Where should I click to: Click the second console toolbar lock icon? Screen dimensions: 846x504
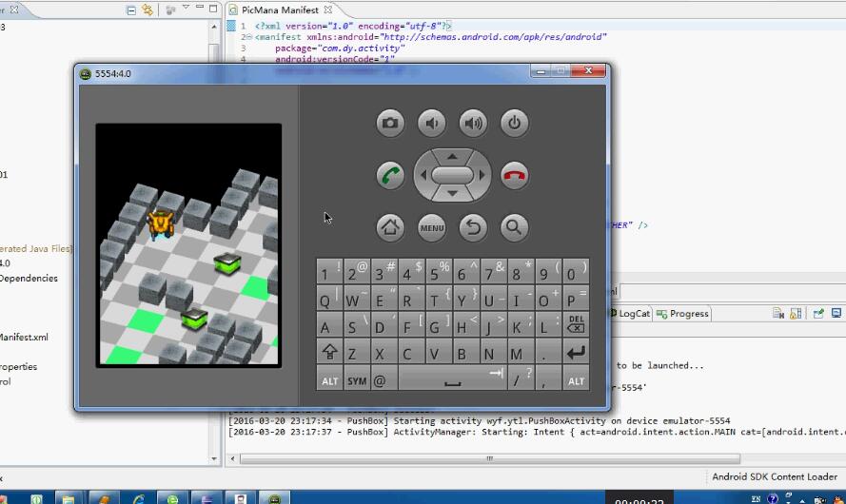coord(796,313)
